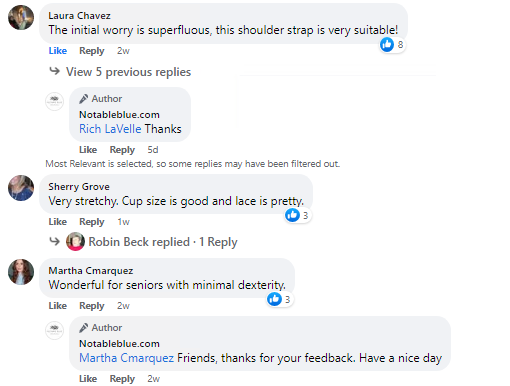
Task: Open the Martha Cmarquez mention in the author reply
Action: tap(126, 358)
